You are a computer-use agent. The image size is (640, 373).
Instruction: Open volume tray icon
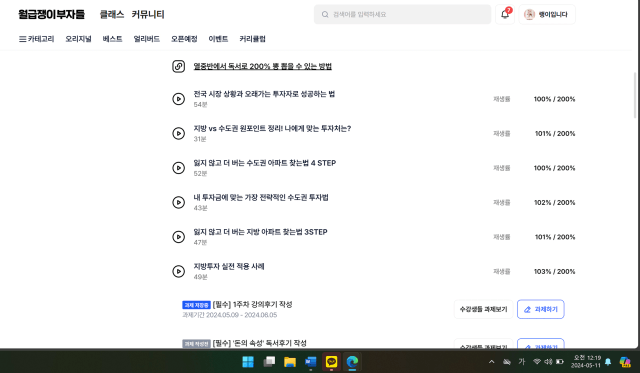(x=548, y=362)
